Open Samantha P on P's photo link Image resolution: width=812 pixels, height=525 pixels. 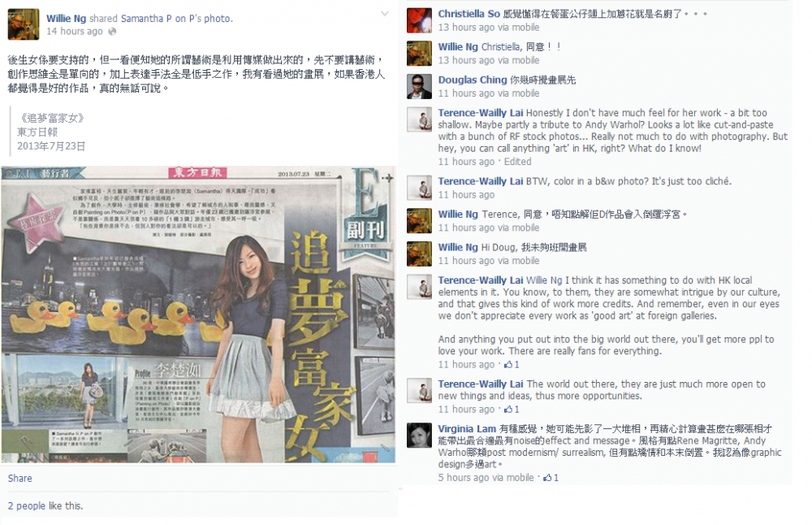(x=176, y=19)
